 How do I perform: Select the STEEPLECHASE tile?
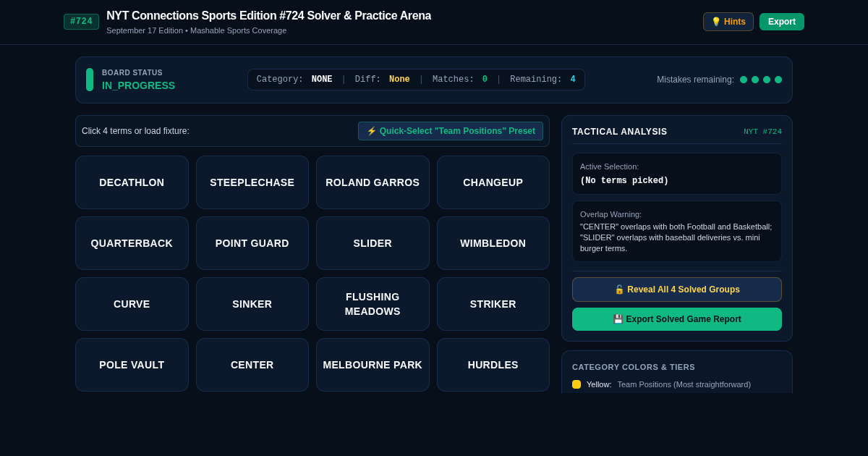pos(252,182)
